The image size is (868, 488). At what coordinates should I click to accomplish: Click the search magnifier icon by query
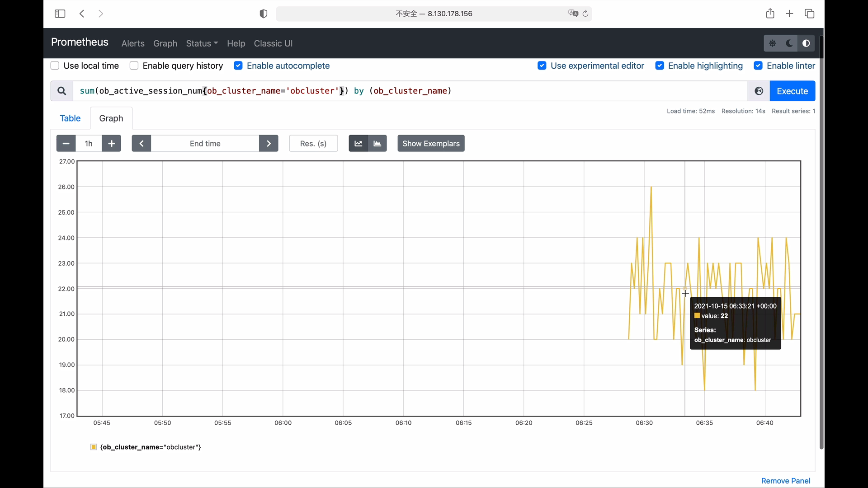point(61,91)
